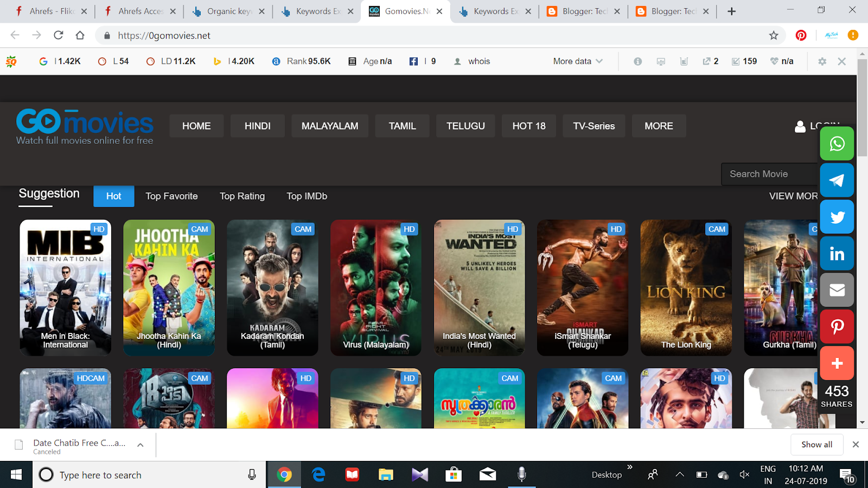Expand More data dropdown

(578, 61)
